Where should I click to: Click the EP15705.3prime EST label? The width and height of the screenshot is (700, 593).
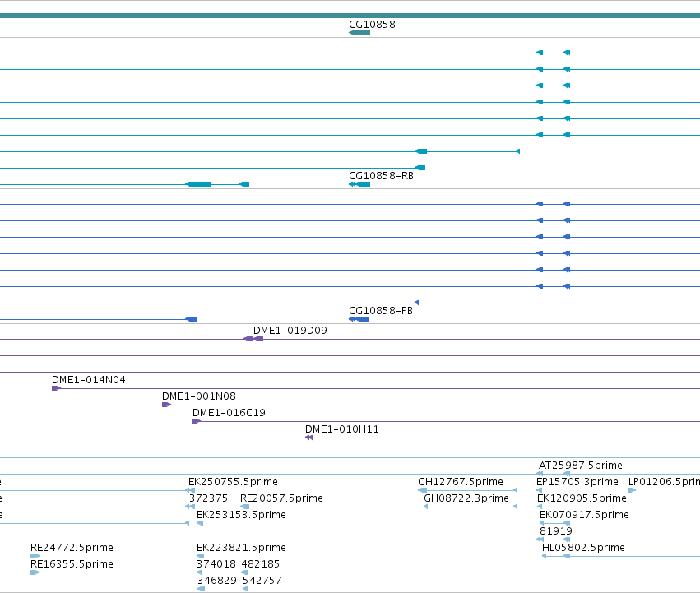(x=577, y=482)
